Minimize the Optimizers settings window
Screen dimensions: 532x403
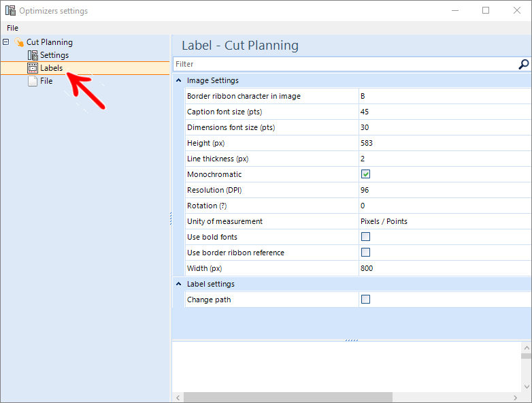coord(455,10)
